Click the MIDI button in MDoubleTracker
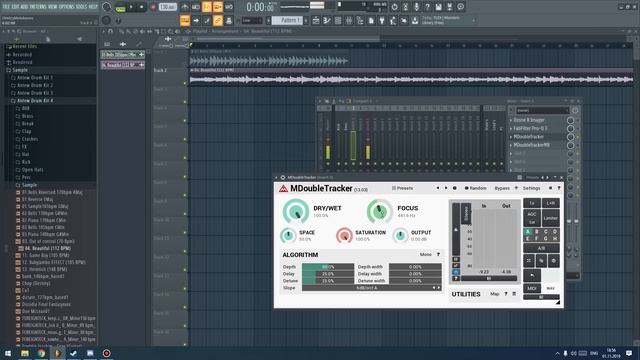The width and height of the screenshot is (640, 360). point(532,288)
